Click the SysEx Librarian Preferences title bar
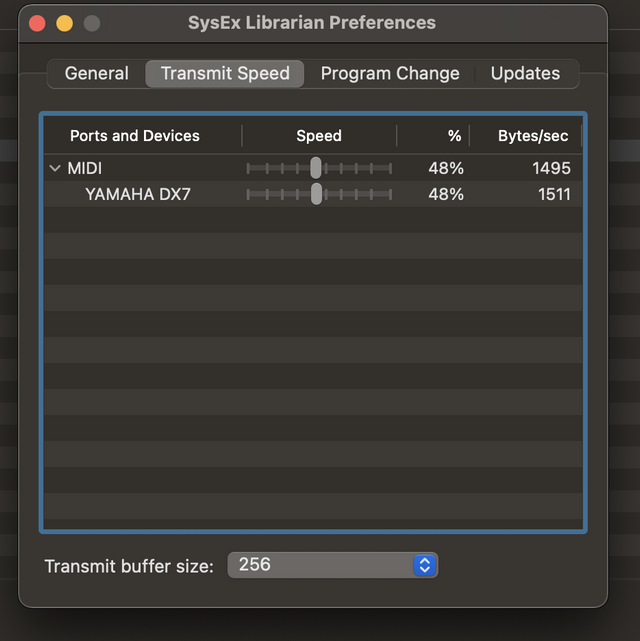The width and height of the screenshot is (640, 641). coord(312,22)
